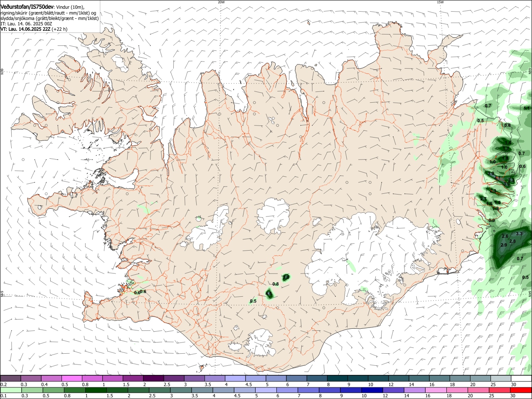
Task: Select the pale lavender swatch labeled 4 in the snow legend
Action: [234, 379]
